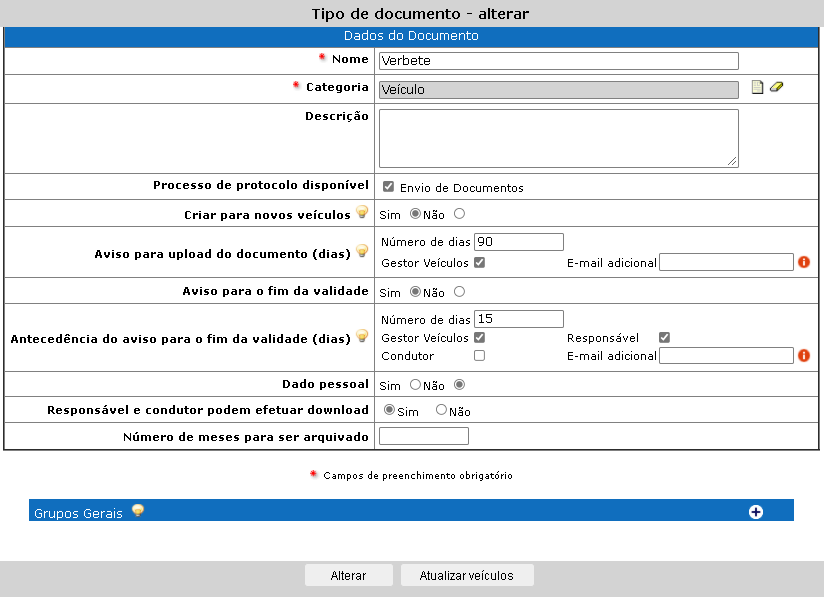
Task: Focus the Número de meses para ser arquivado field
Action: coord(424,436)
